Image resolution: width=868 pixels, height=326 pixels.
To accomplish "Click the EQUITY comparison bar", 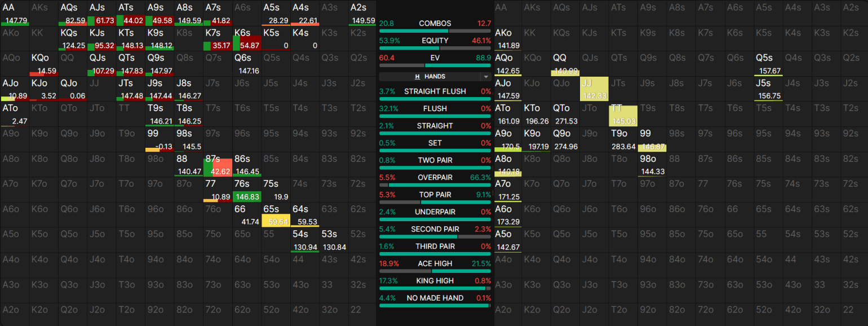I will (435, 48).
